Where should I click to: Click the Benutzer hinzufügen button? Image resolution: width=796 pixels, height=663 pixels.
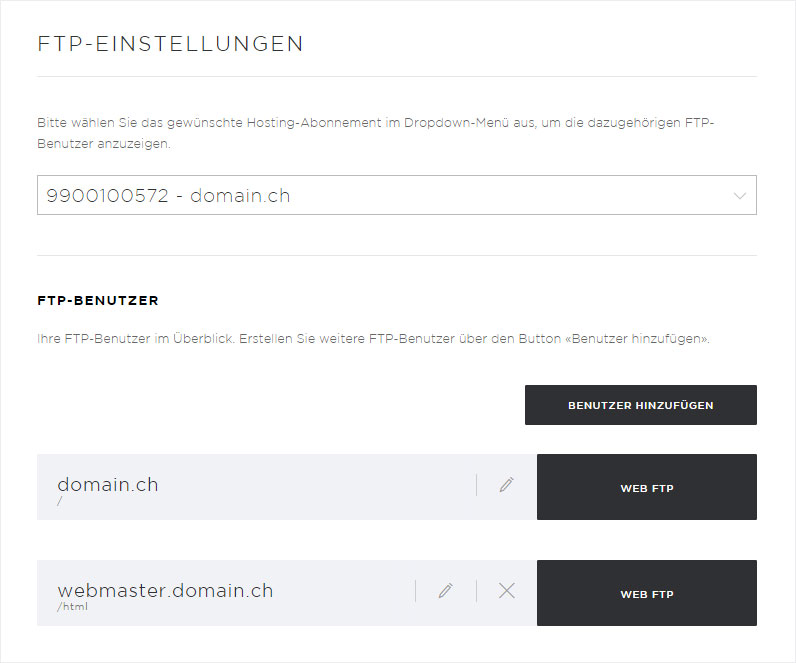pyautogui.click(x=641, y=405)
